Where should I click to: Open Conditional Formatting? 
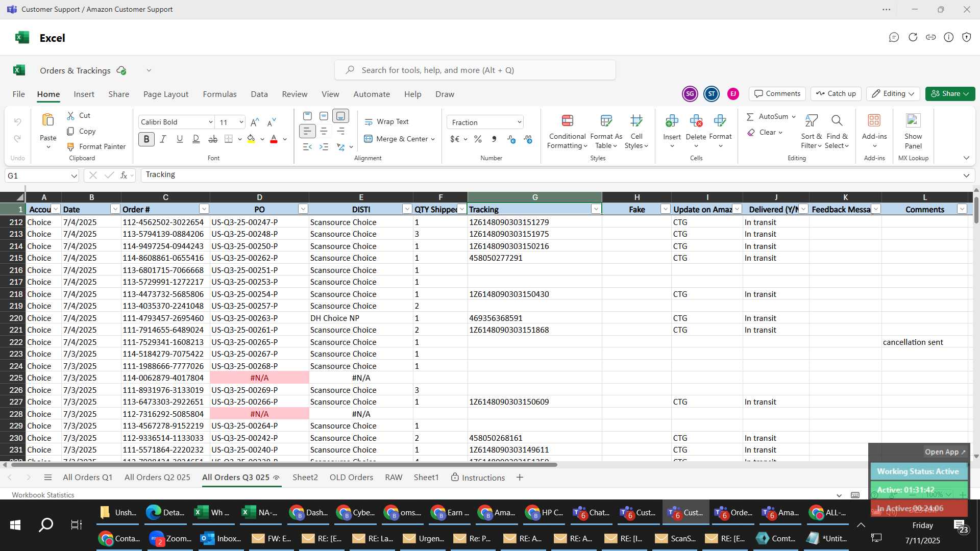(x=567, y=132)
